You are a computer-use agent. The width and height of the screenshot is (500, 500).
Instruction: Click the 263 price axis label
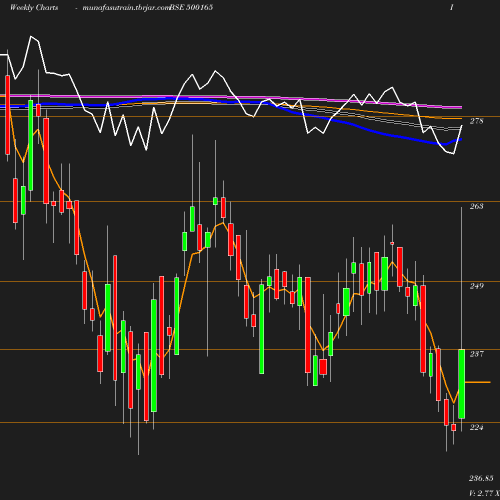476,206
